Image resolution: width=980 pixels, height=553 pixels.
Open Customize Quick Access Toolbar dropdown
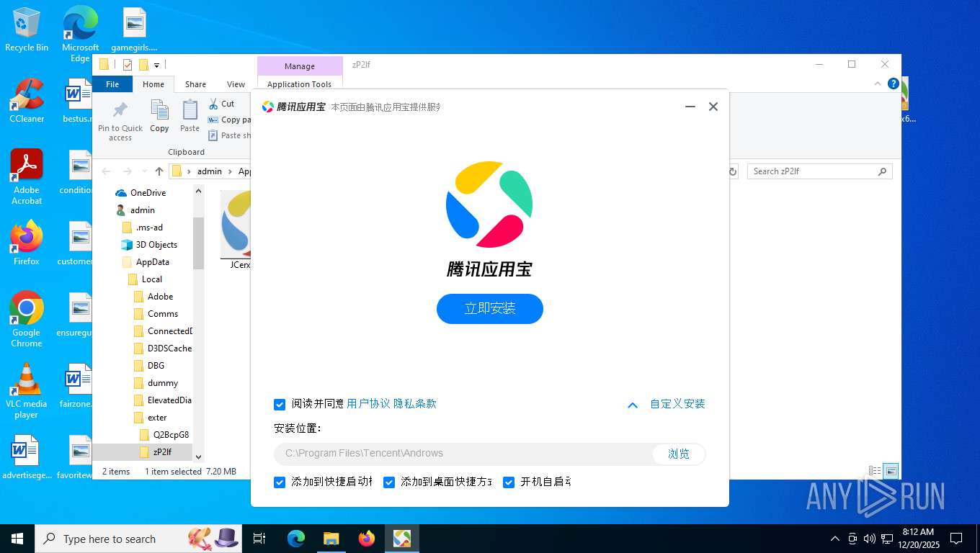156,65
